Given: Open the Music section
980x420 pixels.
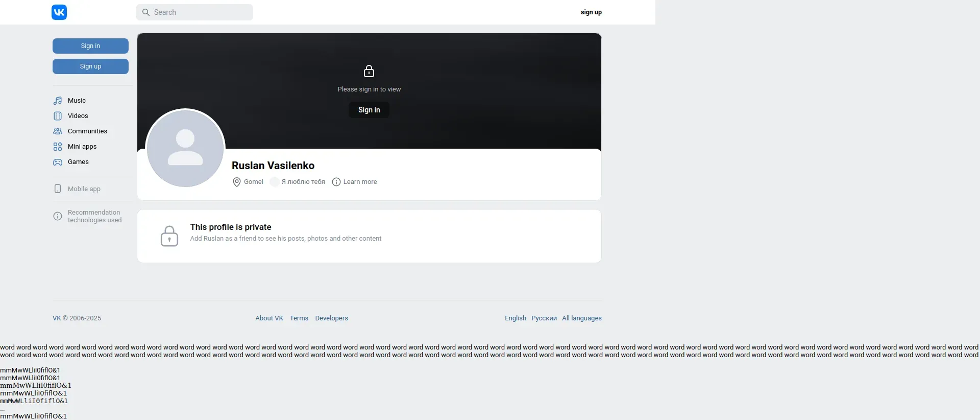Looking at the screenshot, I should [x=77, y=101].
